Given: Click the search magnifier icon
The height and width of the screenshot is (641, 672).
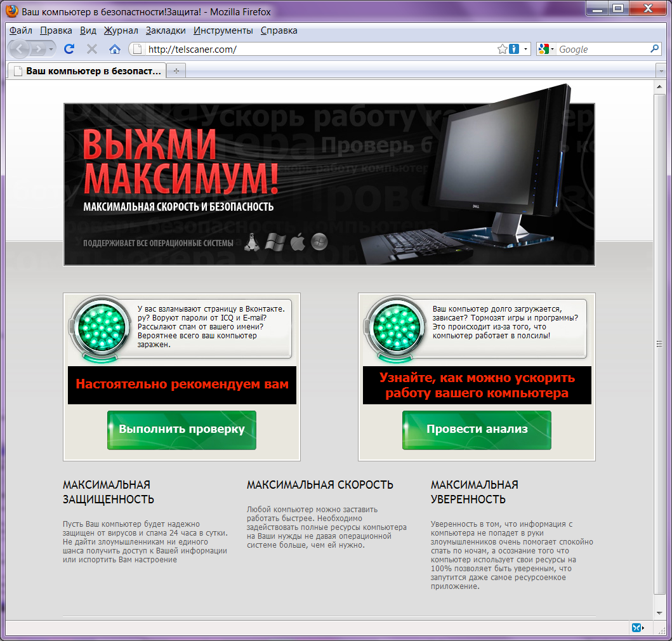Looking at the screenshot, I should coord(654,50).
